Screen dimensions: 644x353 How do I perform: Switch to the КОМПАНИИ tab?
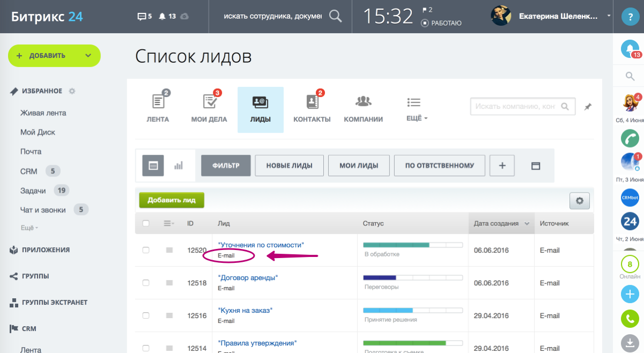[x=364, y=109]
